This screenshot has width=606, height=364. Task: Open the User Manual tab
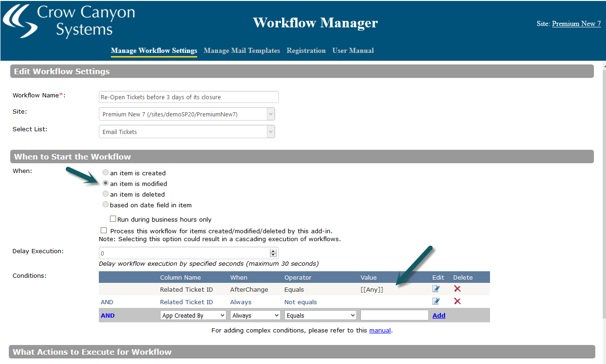(x=353, y=51)
